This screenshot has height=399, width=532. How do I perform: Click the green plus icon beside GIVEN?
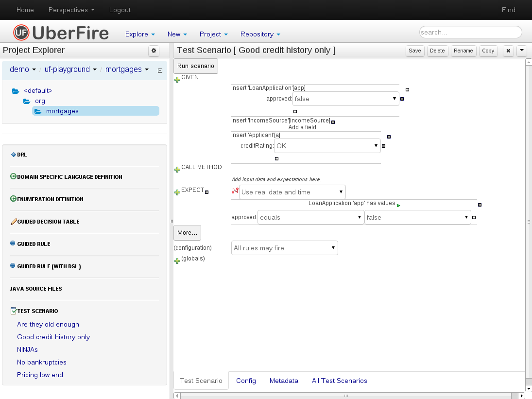pos(177,79)
